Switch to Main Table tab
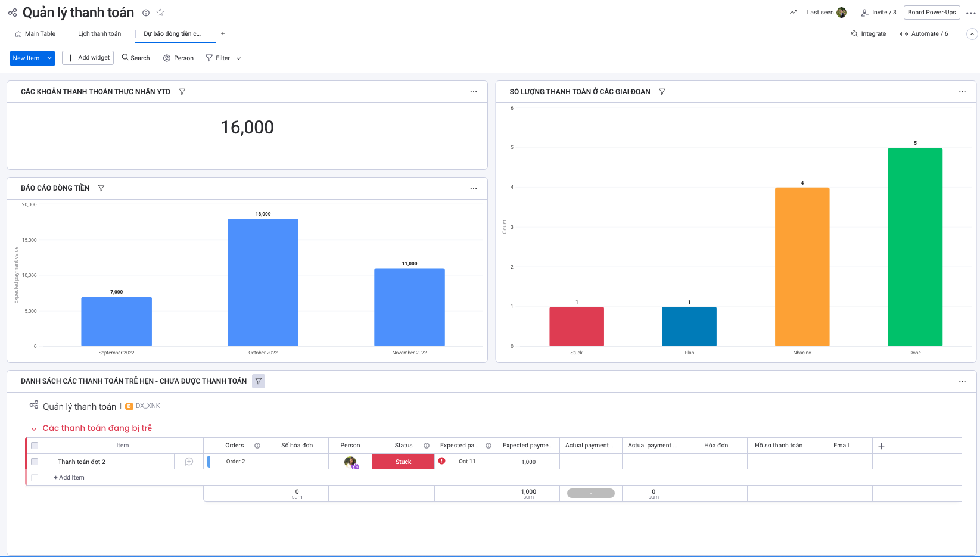This screenshot has height=557, width=980. (x=36, y=34)
